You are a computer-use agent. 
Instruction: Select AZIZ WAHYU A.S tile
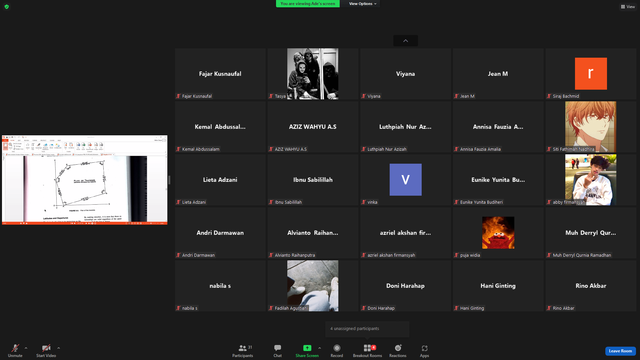313,127
